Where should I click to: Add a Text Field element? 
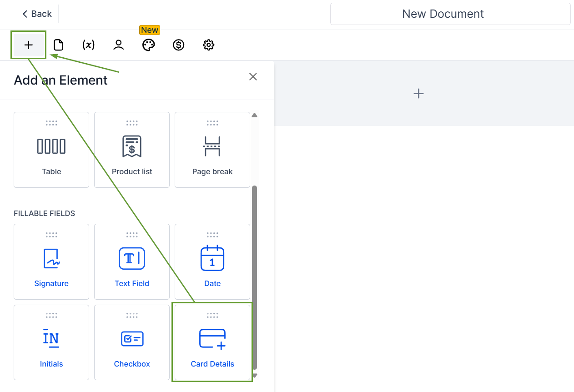(132, 261)
